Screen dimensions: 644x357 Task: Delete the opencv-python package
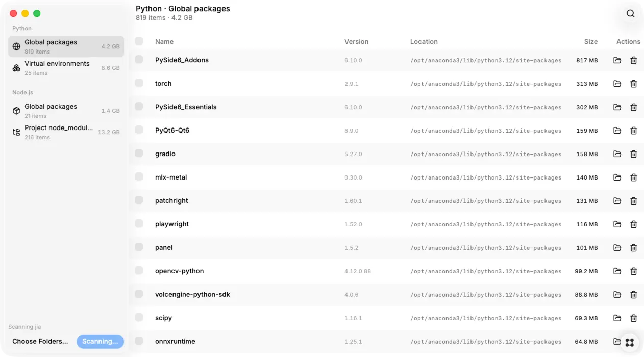[x=633, y=271]
